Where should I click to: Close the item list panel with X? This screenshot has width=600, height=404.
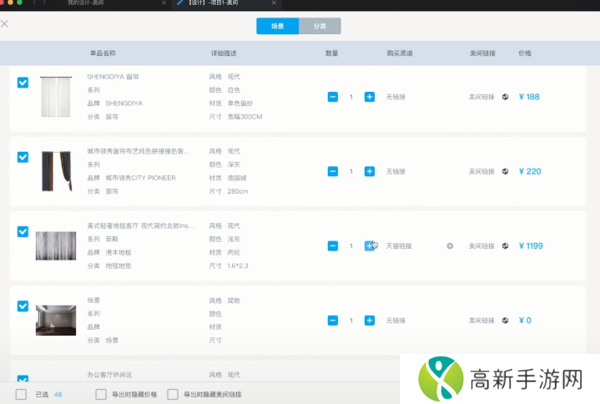pos(5,24)
